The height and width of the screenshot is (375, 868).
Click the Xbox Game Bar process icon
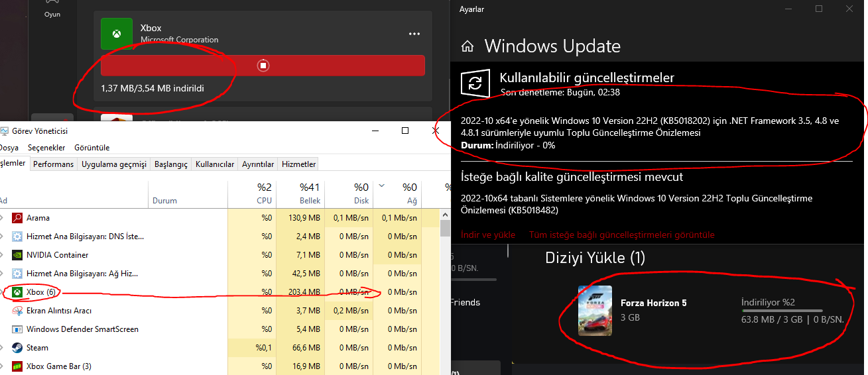click(17, 366)
